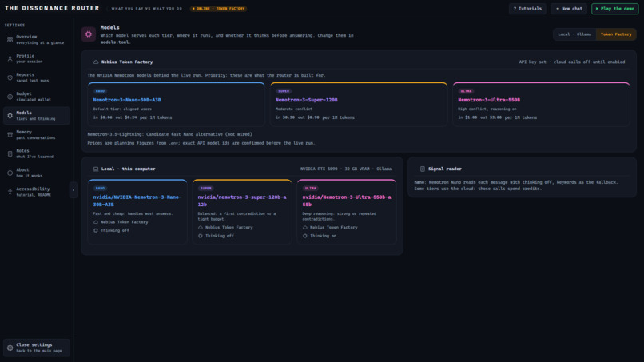Click the NANO badge on local card

point(100,188)
